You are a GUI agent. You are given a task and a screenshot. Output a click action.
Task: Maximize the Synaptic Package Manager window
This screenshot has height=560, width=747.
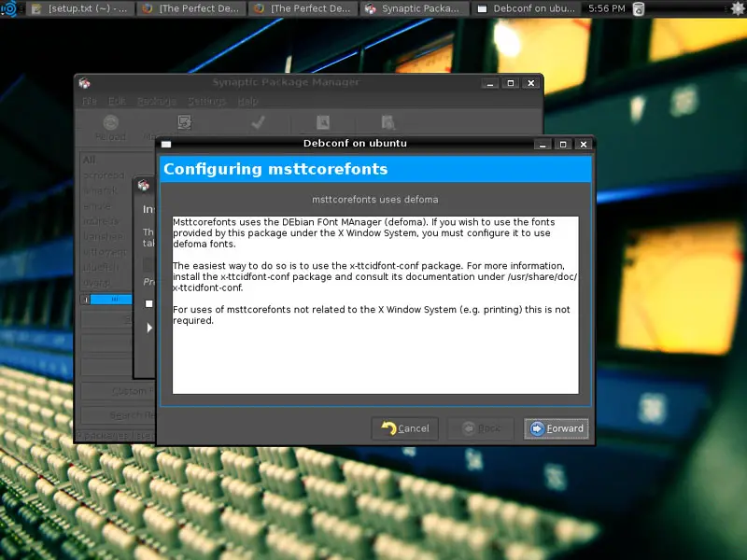(x=510, y=83)
